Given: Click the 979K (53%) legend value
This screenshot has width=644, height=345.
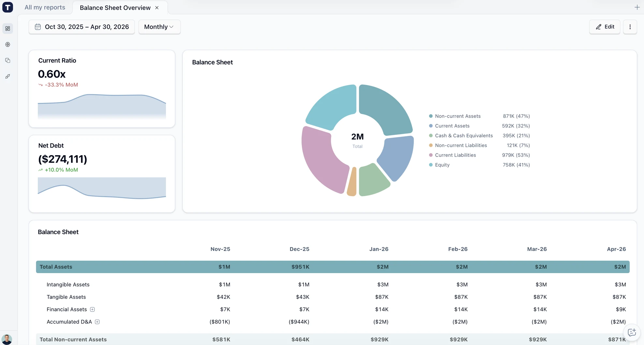Looking at the screenshot, I should click(x=516, y=155).
